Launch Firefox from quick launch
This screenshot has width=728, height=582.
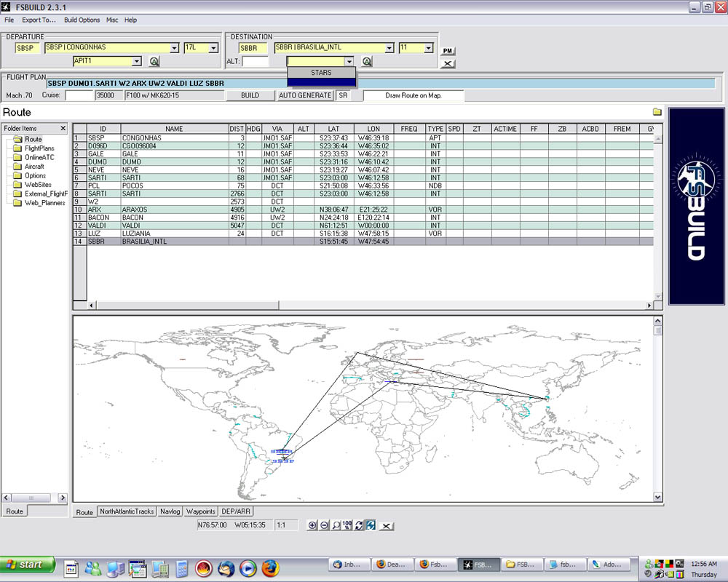coord(270,568)
